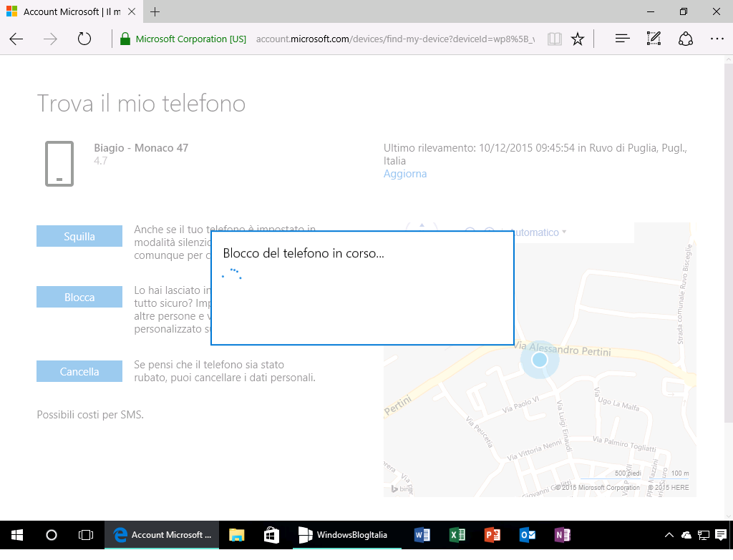Click the Microsoft Corporation [US] security label
The height and width of the screenshot is (560, 733).
coord(190,39)
